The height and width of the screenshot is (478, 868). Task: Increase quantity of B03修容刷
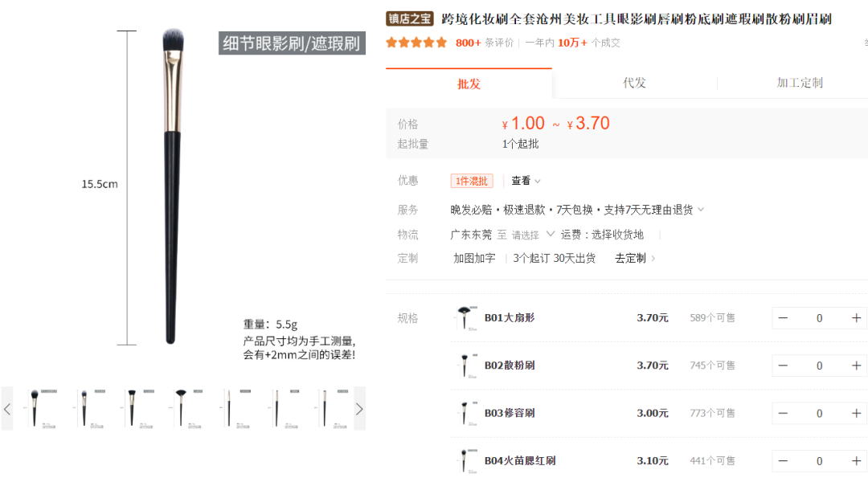856,413
